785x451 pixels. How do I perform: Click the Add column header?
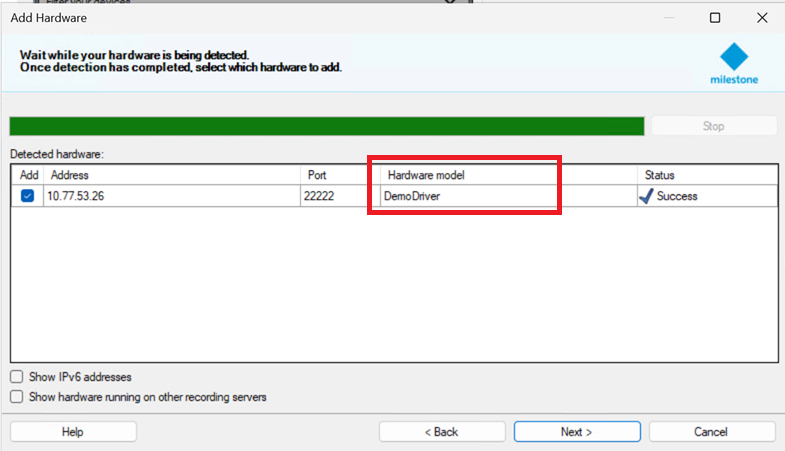coord(28,175)
